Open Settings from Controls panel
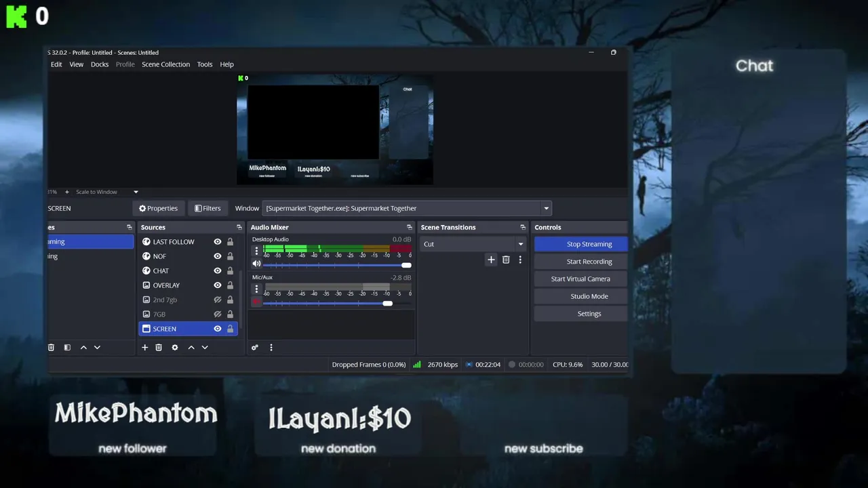868x488 pixels. (581, 314)
